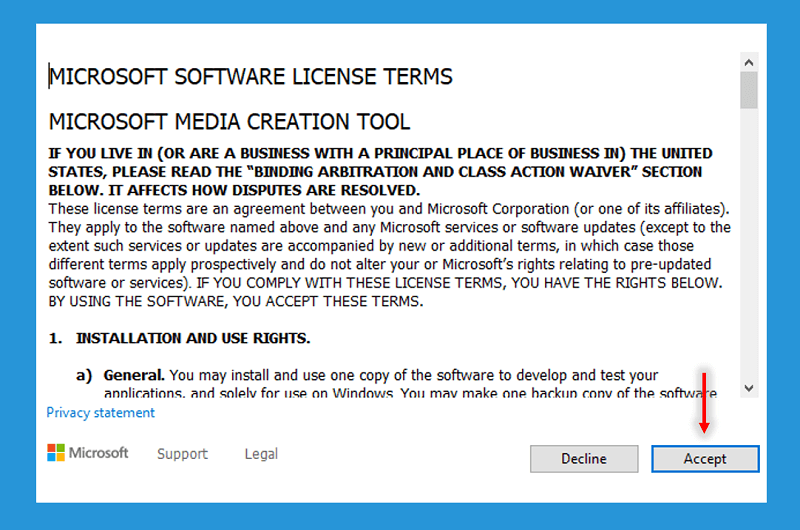Click the INSTALLATION AND USE RIGHTS heading
The width and height of the screenshot is (800, 530).
point(193,338)
